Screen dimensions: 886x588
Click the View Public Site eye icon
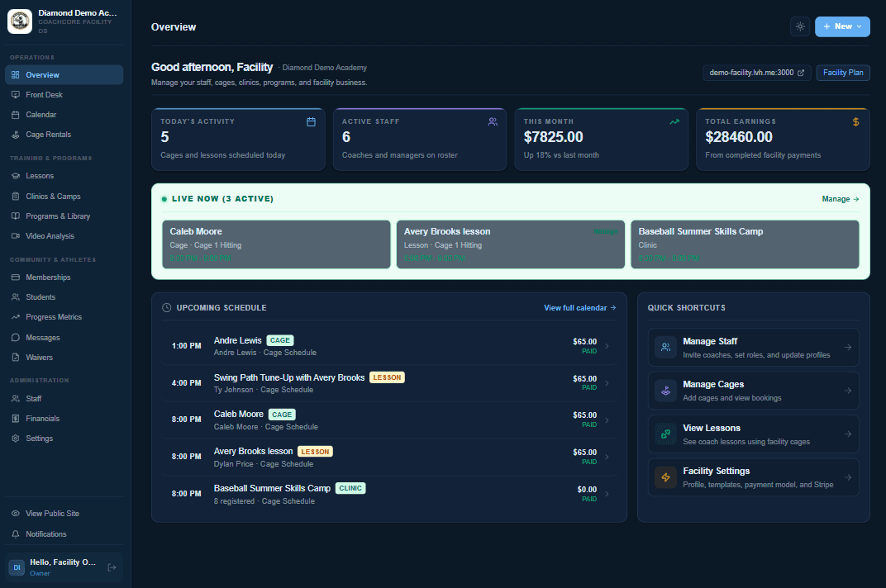(x=15, y=514)
